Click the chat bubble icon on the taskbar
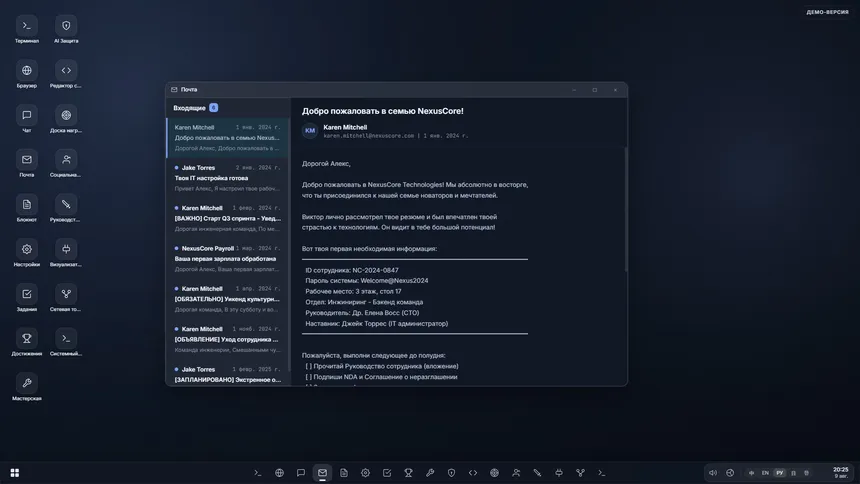Image resolution: width=860 pixels, height=484 pixels. coord(301,472)
